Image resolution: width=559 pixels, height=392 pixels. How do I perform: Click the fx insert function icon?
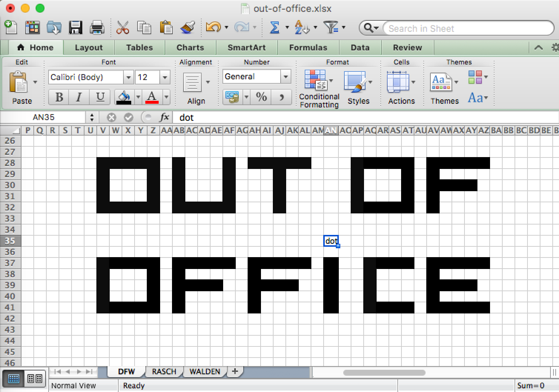point(164,117)
